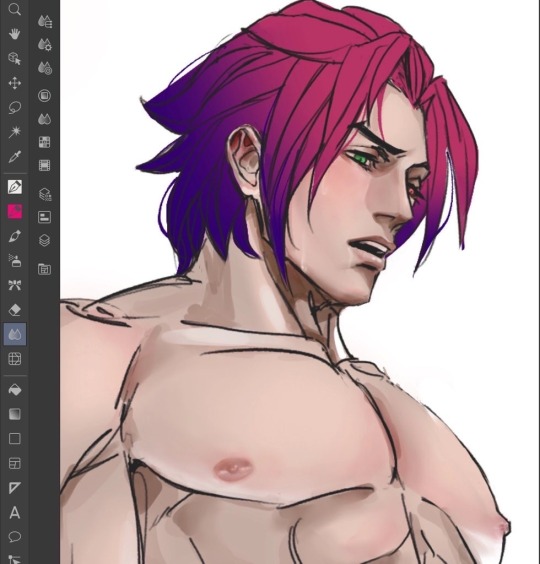
Task: Select the Fill paint bucket tool
Action: 14,390
